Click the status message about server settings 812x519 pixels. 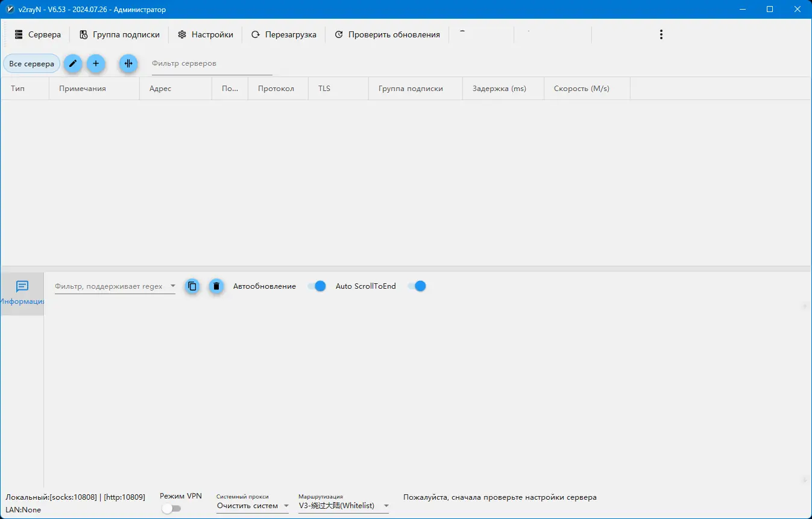point(500,497)
